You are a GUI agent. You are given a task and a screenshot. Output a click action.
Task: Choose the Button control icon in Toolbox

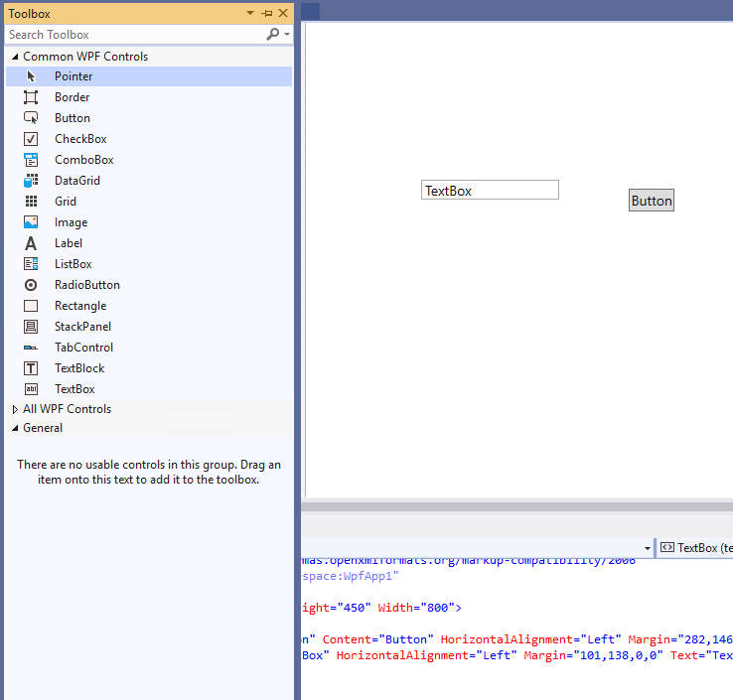coord(31,118)
